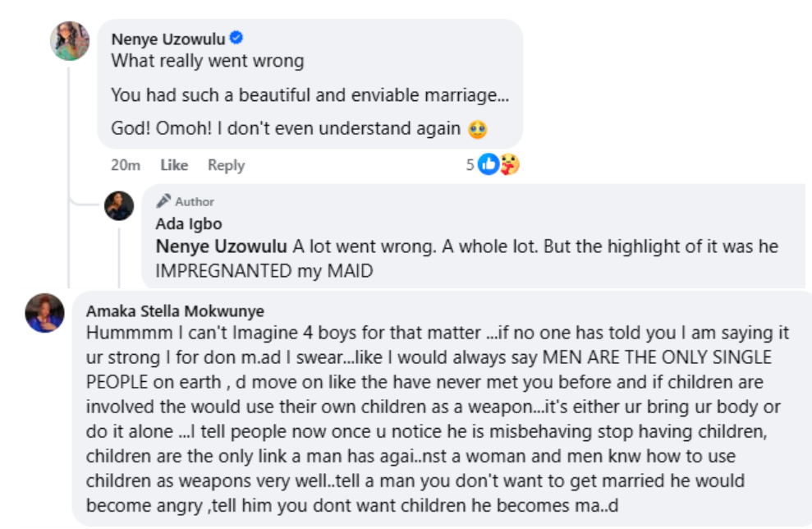Visit Nenye Uzowulu's profile via comment author name
The image size is (812, 529).
coord(168,39)
